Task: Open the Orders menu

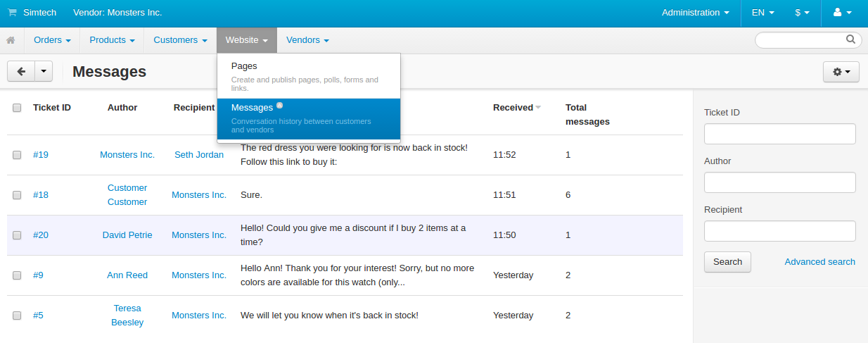Action: 52,40
